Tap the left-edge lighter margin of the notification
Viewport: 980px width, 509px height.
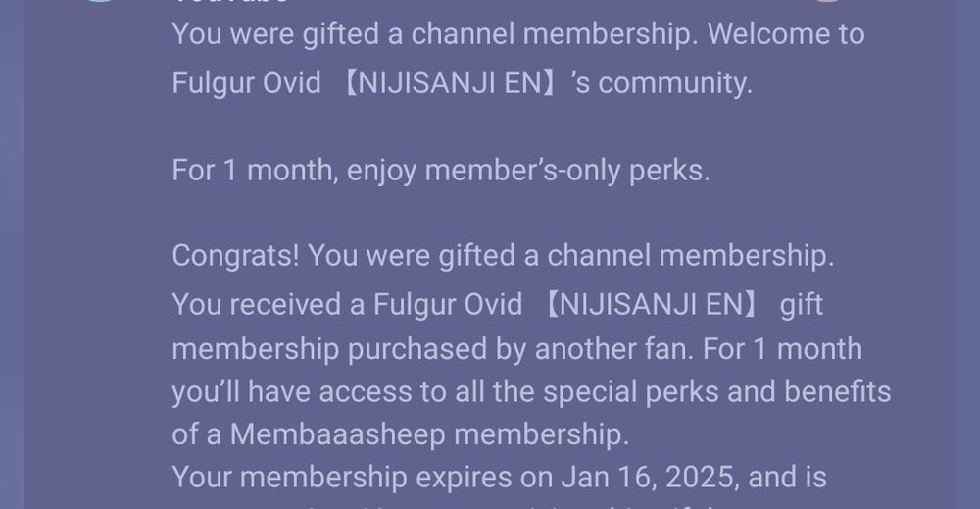click(12, 255)
